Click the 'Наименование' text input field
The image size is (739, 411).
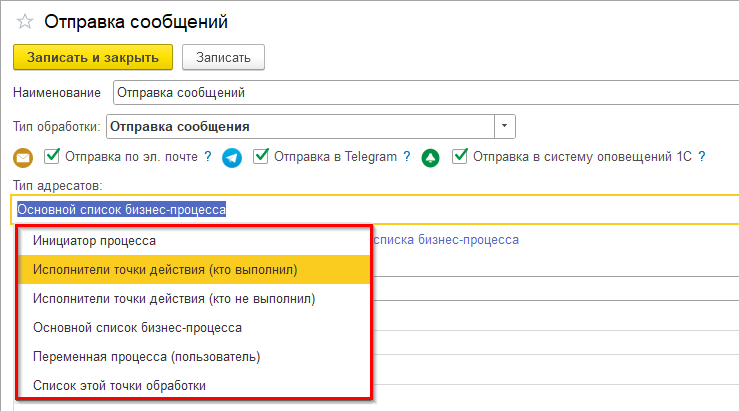pyautogui.click(x=420, y=93)
